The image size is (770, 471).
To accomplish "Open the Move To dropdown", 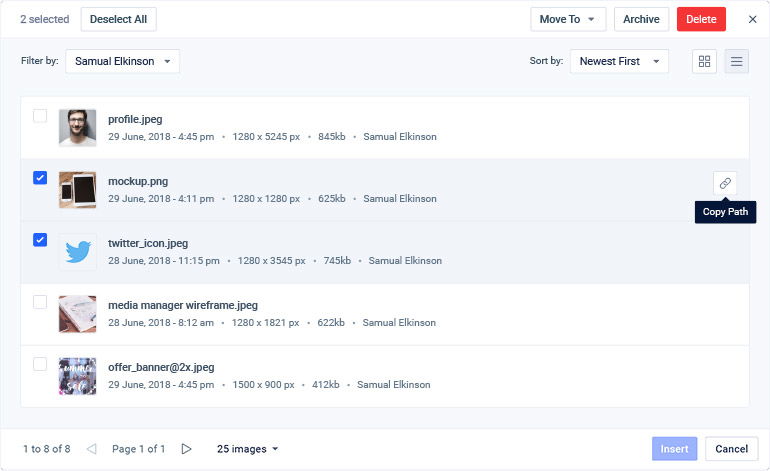I will 568,19.
